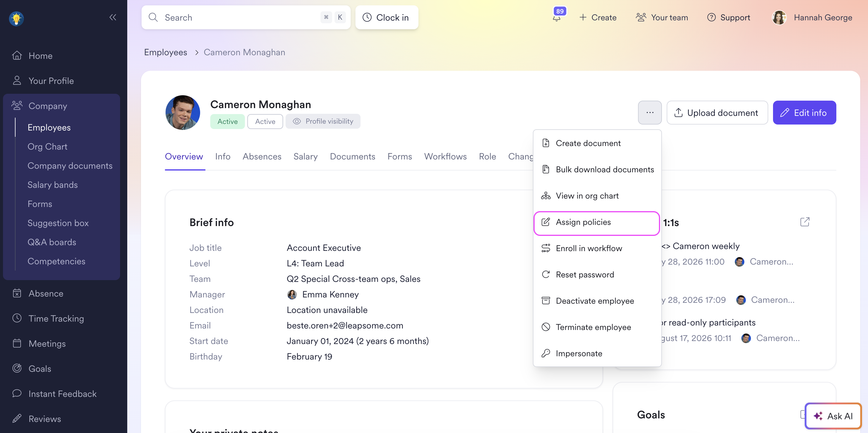This screenshot has width=868, height=433.
Task: Click the search magnifier icon
Action: click(153, 17)
